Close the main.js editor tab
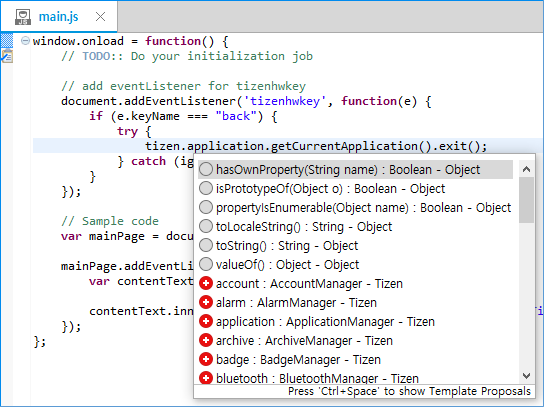 [x=101, y=16]
